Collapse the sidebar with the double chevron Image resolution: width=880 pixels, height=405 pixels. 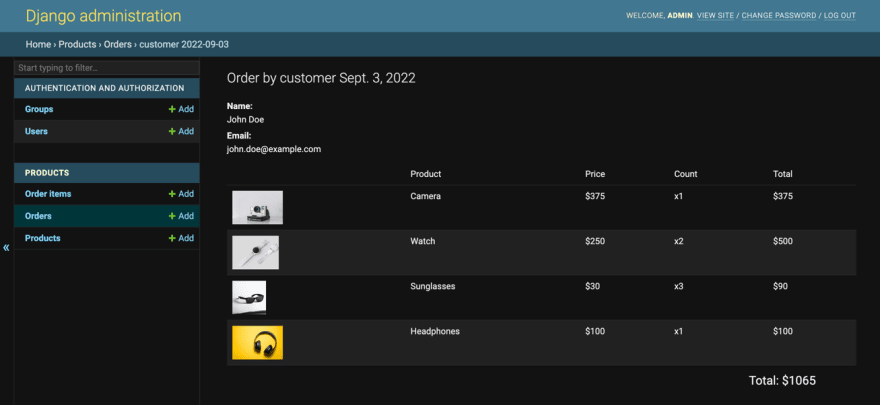click(x=6, y=247)
